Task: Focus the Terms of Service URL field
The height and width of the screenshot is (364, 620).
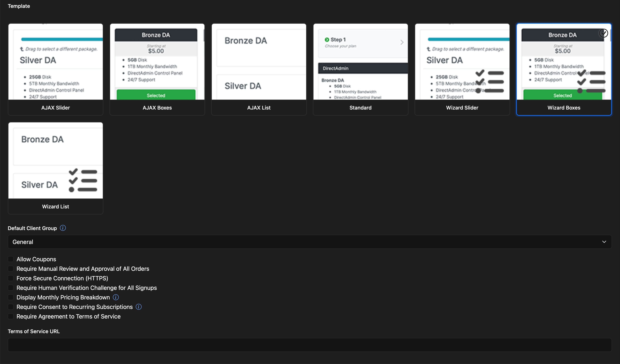Action: 310,345
